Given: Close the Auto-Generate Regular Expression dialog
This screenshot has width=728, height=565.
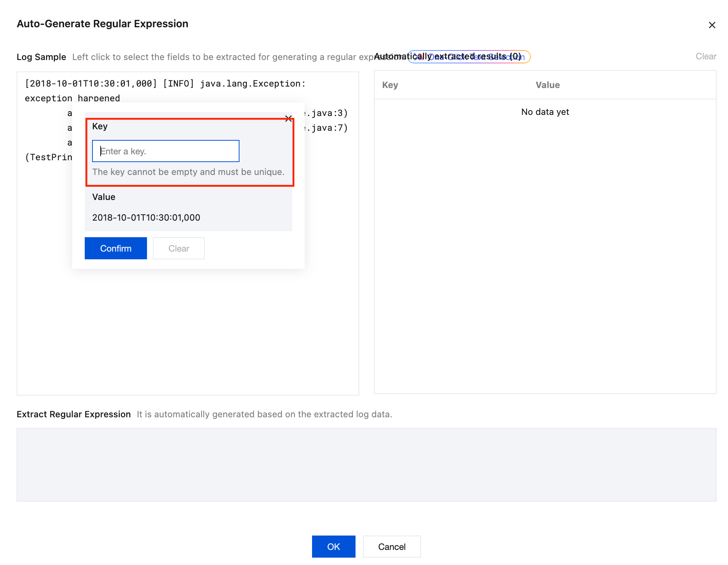Looking at the screenshot, I should (712, 25).
